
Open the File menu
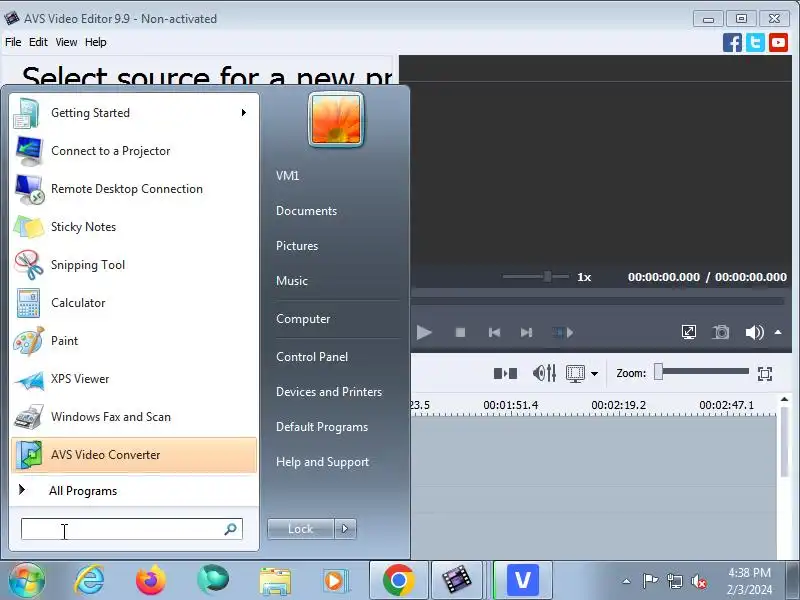(x=13, y=42)
